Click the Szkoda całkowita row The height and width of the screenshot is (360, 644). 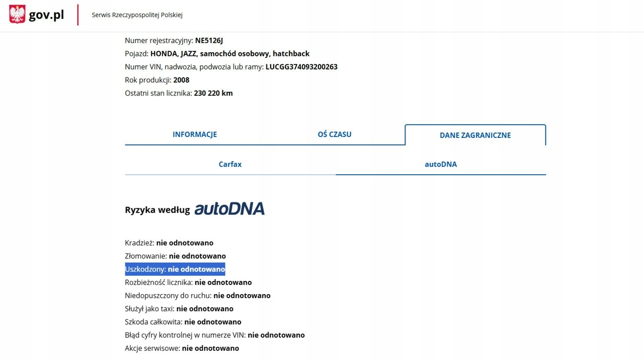pyautogui.click(x=183, y=322)
